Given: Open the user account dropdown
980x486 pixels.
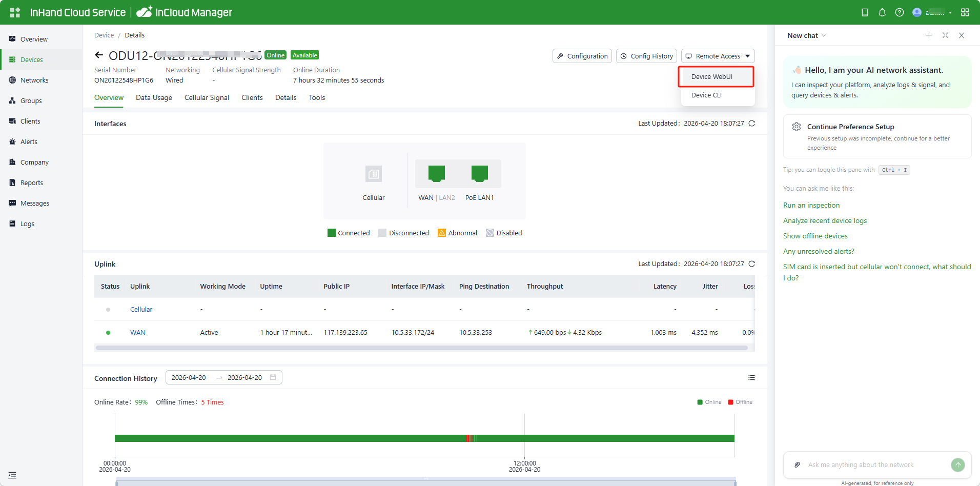Looking at the screenshot, I should (933, 12).
